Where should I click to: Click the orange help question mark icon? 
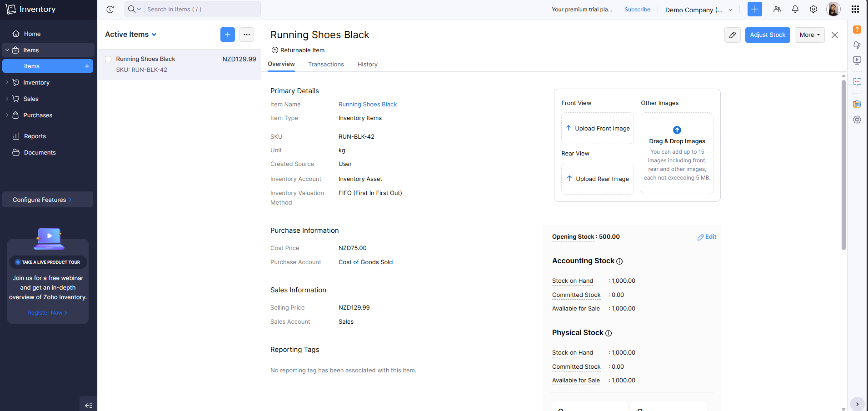[857, 30]
